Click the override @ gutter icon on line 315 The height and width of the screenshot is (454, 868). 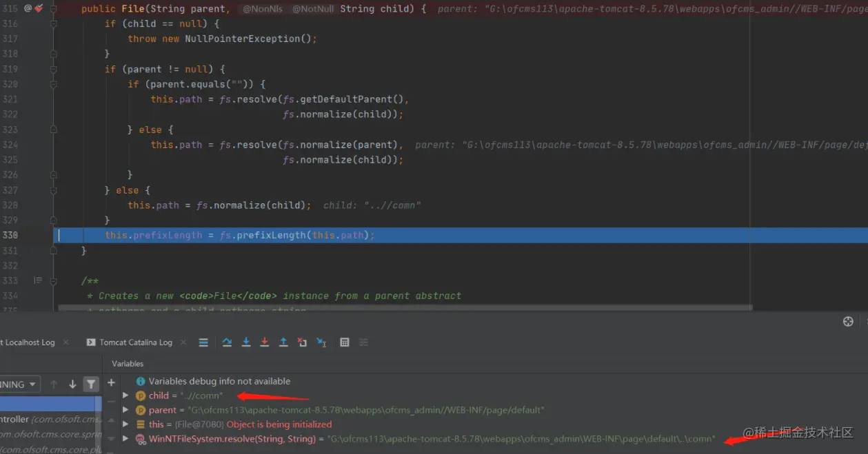click(28, 8)
